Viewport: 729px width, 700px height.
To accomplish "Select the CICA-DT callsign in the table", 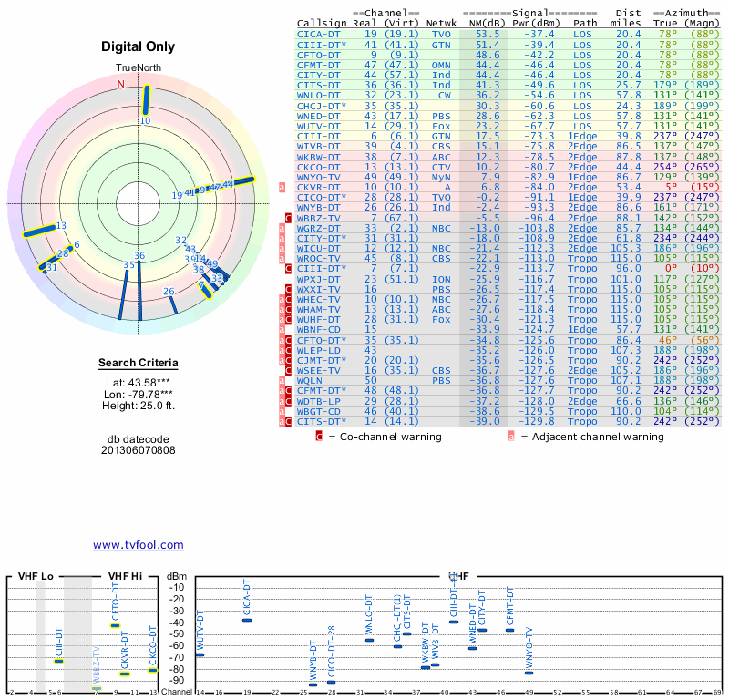I will click(x=319, y=34).
